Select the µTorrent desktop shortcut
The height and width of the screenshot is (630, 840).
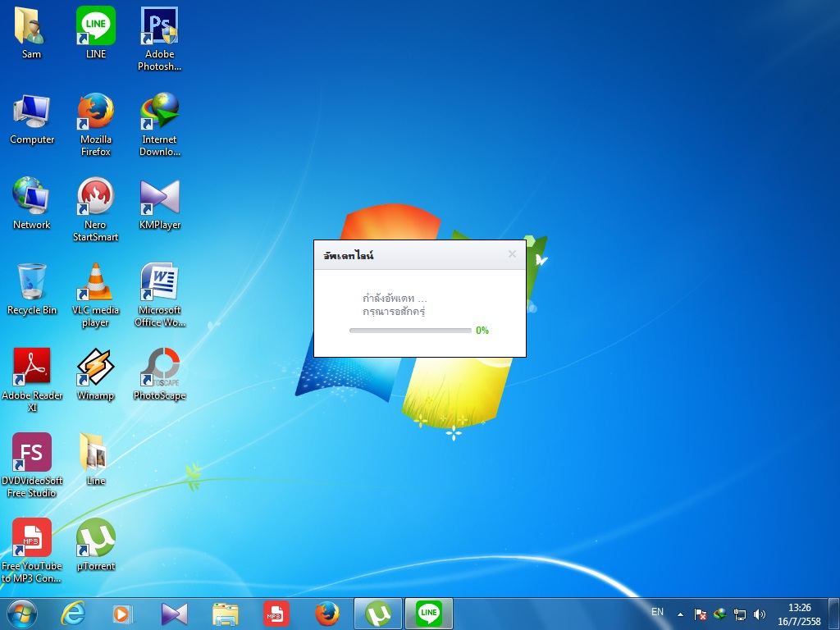pos(96,545)
